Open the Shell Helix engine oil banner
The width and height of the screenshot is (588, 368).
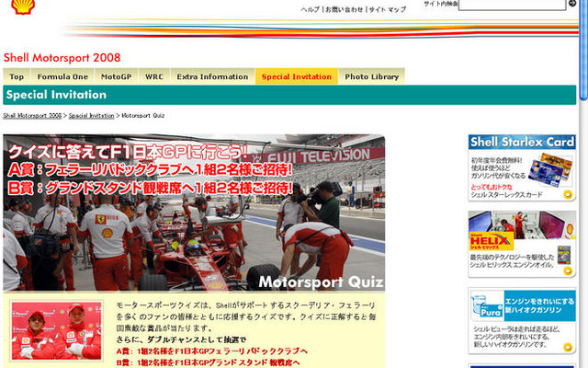tap(522, 244)
